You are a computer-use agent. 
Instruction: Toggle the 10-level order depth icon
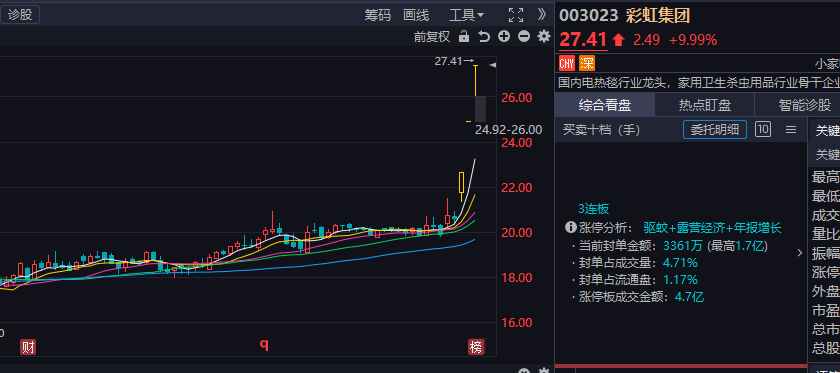[x=763, y=129]
